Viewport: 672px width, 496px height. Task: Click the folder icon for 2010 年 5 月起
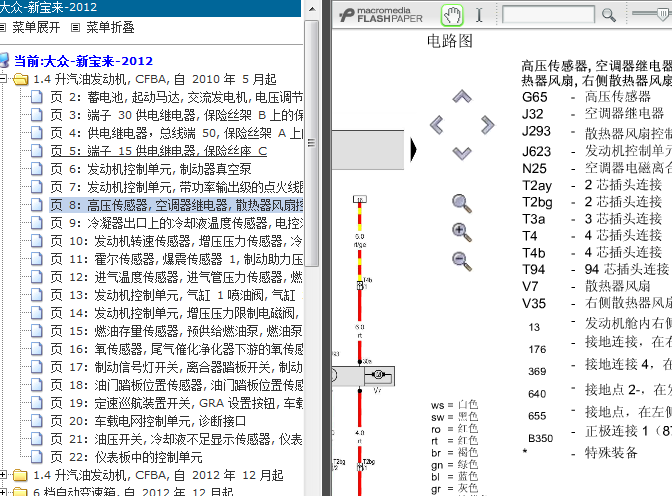tap(21, 79)
